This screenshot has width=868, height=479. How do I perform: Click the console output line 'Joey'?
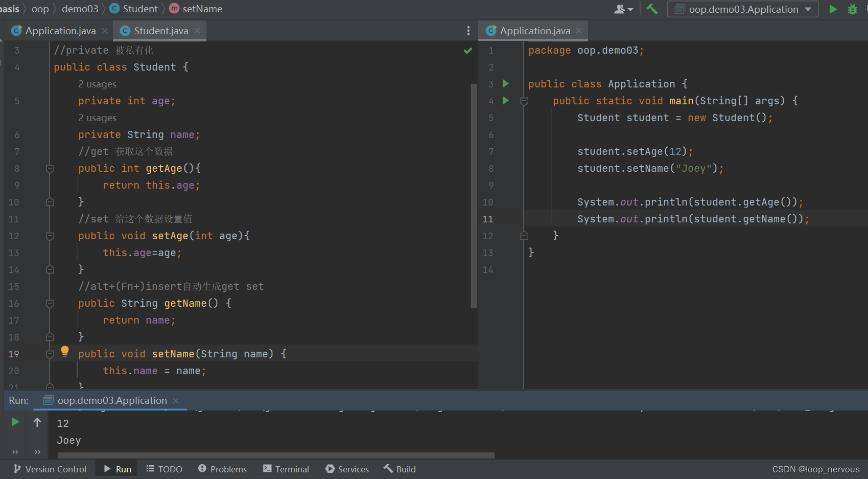click(x=69, y=440)
